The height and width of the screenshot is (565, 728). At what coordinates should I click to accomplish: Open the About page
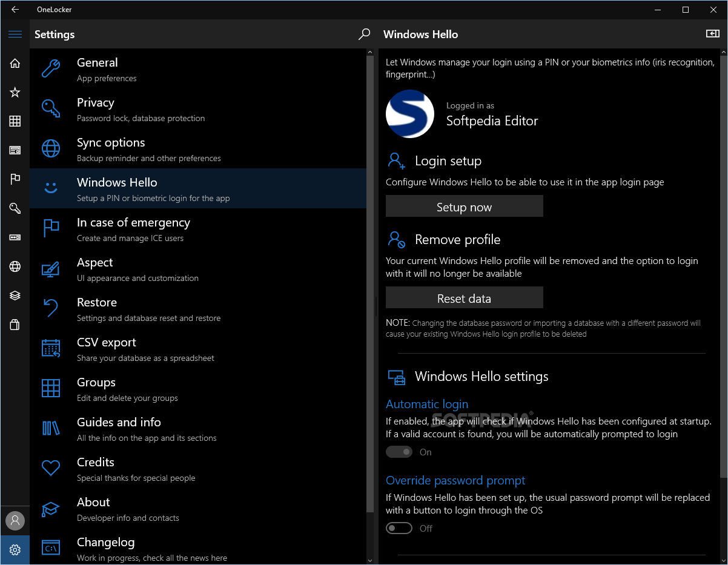198,508
